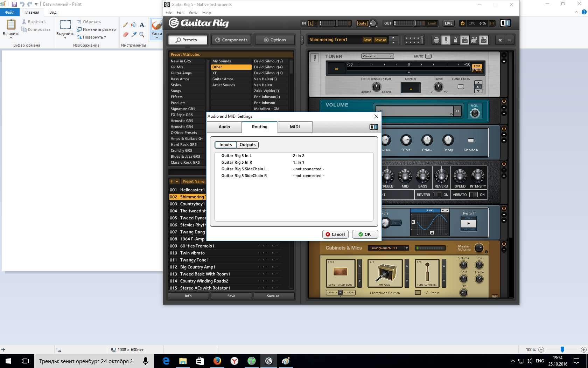The image size is (588, 368).
Task: Confirm settings with the OK button
Action: [364, 234]
